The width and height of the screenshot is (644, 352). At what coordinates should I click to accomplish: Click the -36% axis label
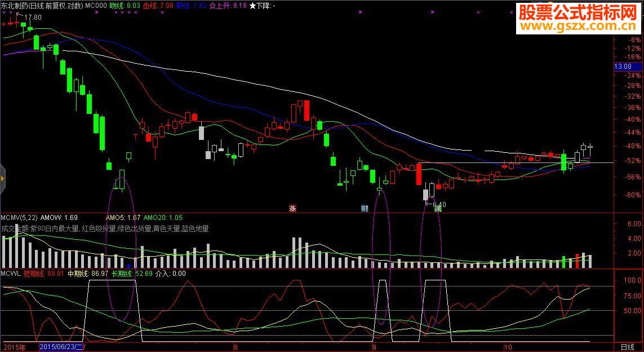632,108
